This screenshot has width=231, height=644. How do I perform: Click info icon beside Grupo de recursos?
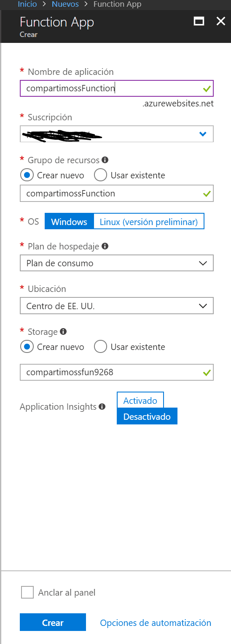coord(105,160)
